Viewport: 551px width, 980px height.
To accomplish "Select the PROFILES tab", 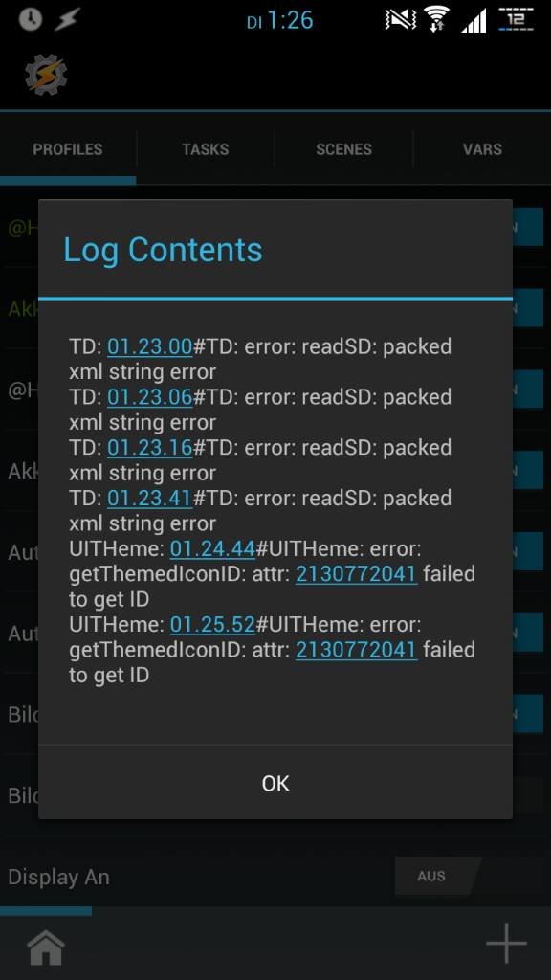I will [68, 149].
